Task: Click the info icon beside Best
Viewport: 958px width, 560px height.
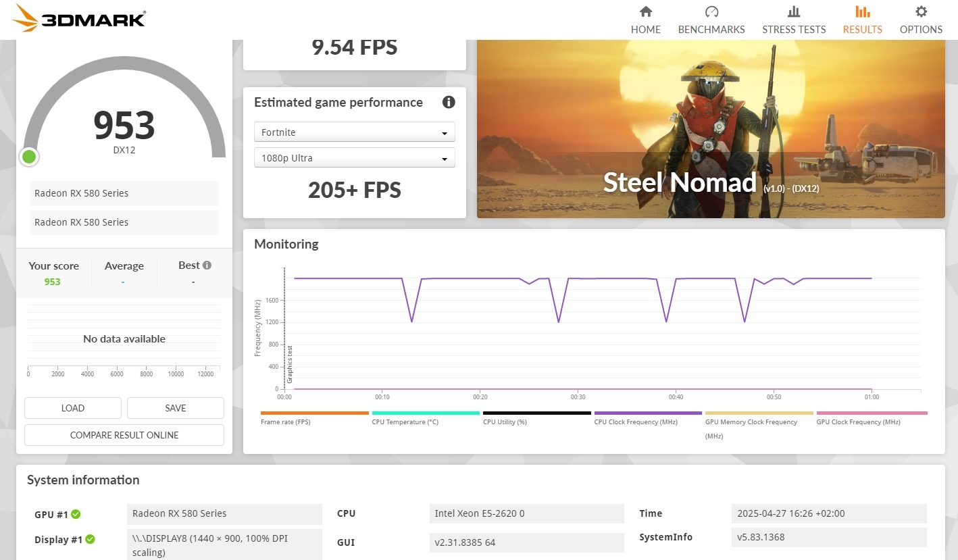Action: [207, 265]
